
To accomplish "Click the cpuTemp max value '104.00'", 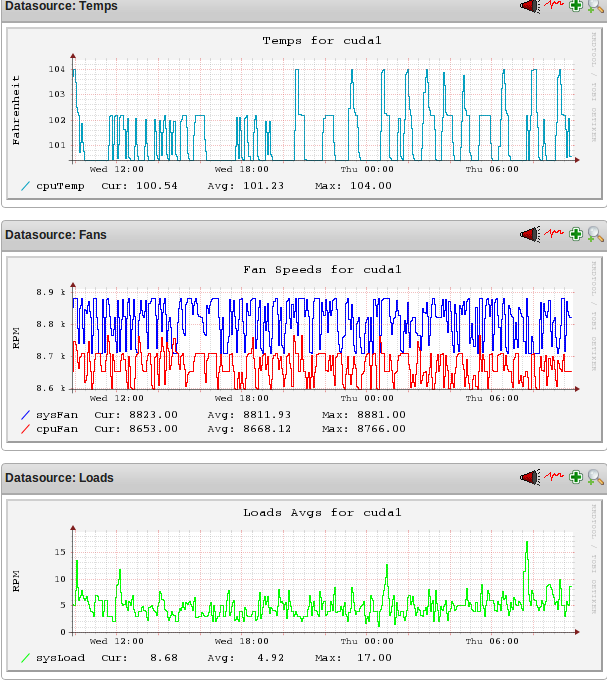I will 371,186.
